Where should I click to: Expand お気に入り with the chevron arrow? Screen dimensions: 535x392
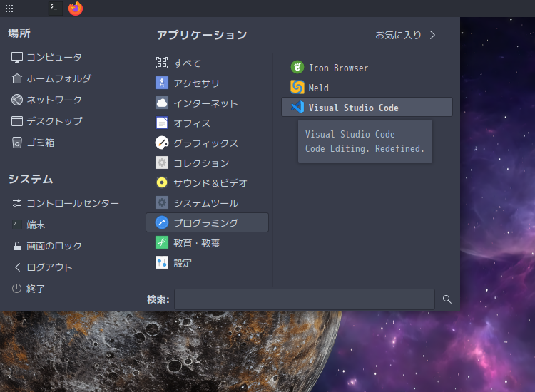[x=433, y=35]
